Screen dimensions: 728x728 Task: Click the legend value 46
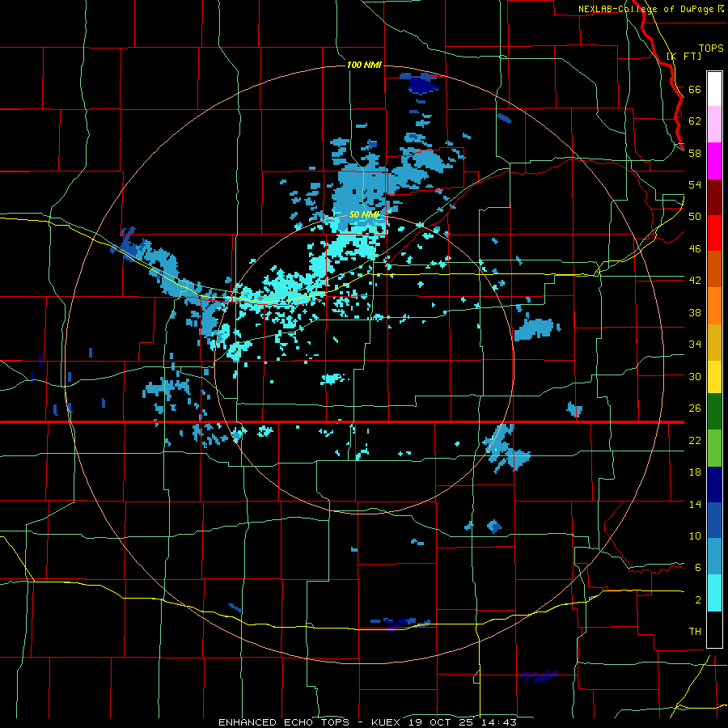pos(695,248)
